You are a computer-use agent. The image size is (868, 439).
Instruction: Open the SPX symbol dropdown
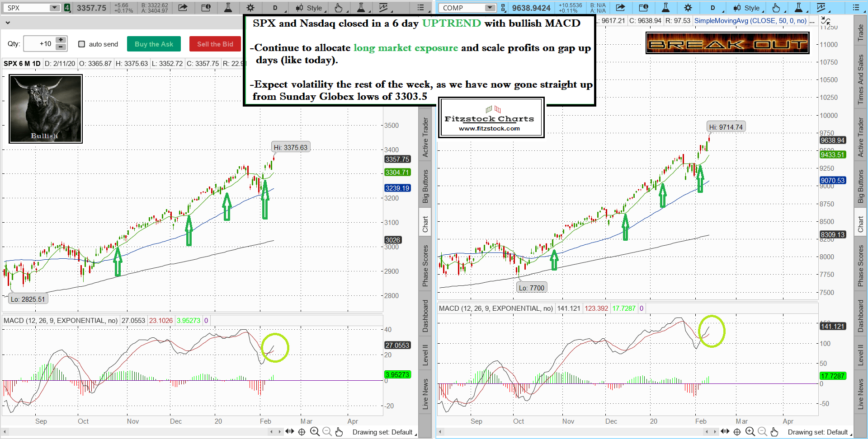(x=54, y=8)
